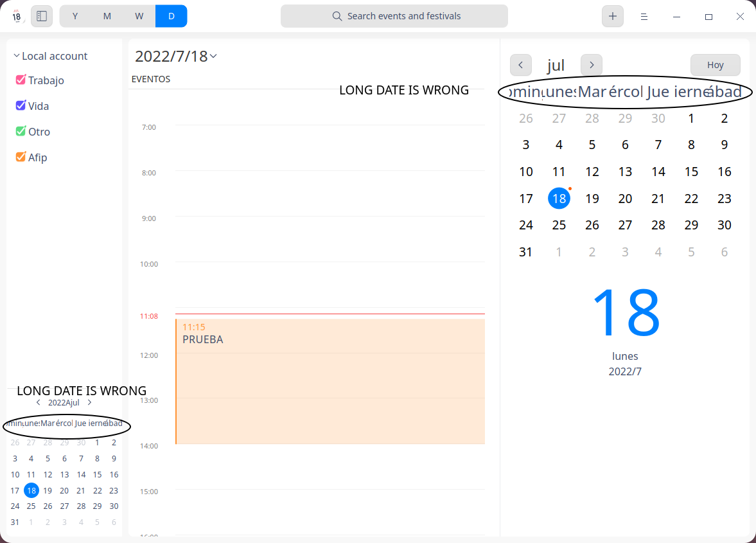The width and height of the screenshot is (756, 543).
Task: Go to next month in right calendar
Action: [x=592, y=65]
